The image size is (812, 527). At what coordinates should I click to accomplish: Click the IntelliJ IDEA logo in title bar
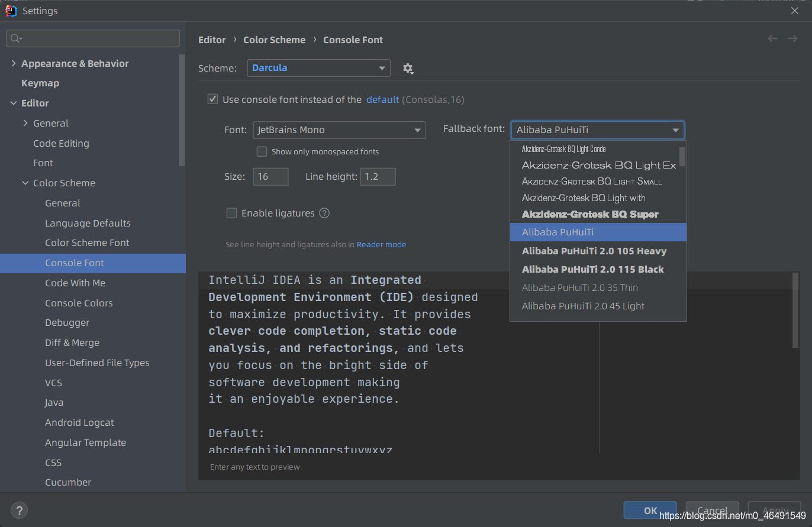point(11,10)
